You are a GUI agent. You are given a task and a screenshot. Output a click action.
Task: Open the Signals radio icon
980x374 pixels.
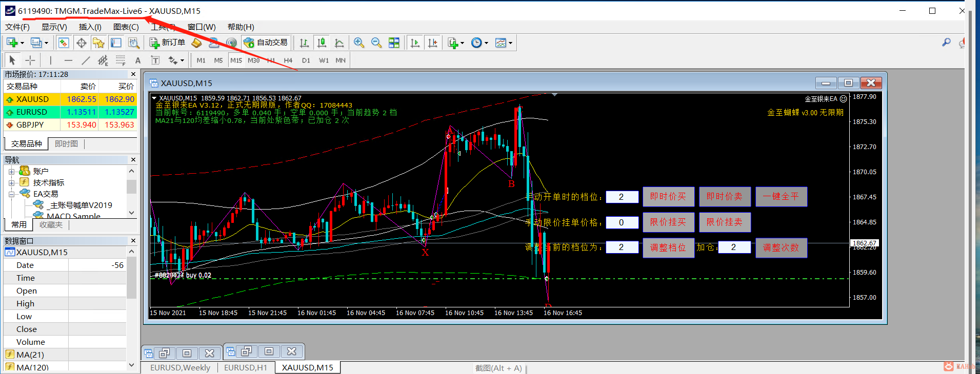[x=231, y=43]
